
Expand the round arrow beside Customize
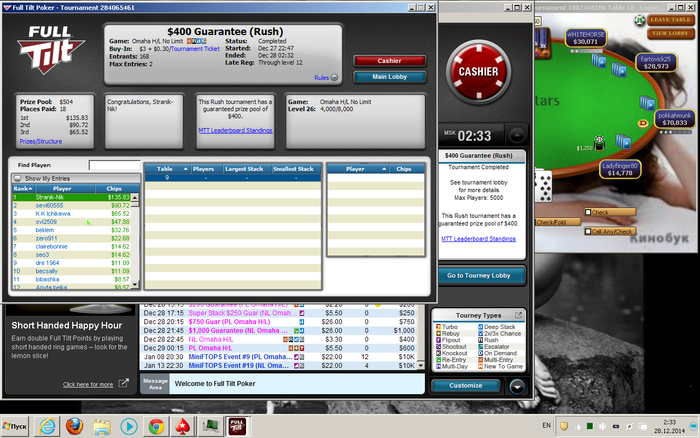point(517,387)
